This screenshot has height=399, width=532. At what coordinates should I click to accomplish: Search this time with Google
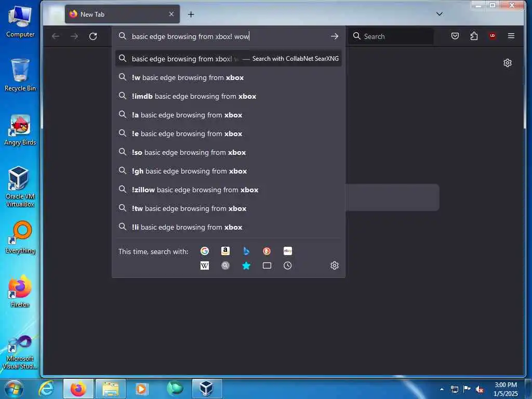(205, 251)
